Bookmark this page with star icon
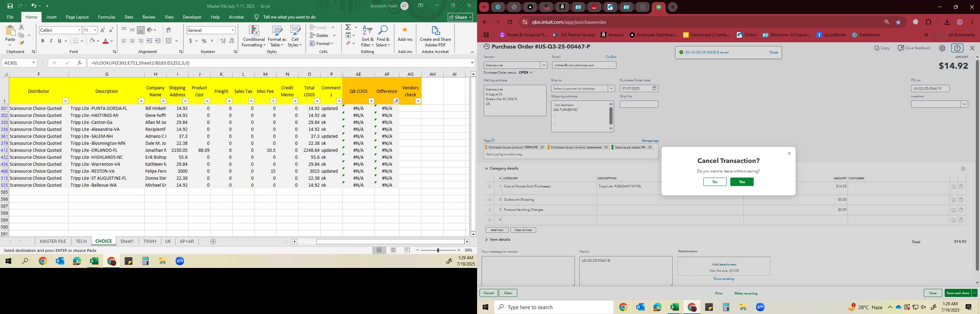 pyautogui.click(x=898, y=22)
